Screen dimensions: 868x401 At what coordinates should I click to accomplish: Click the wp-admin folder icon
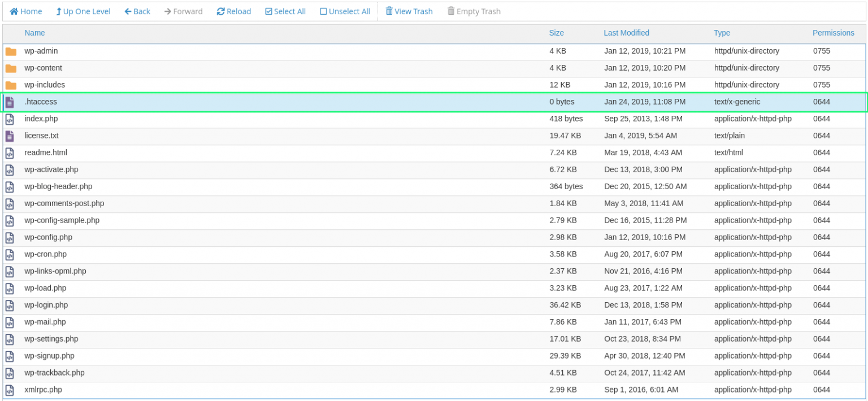pos(11,51)
